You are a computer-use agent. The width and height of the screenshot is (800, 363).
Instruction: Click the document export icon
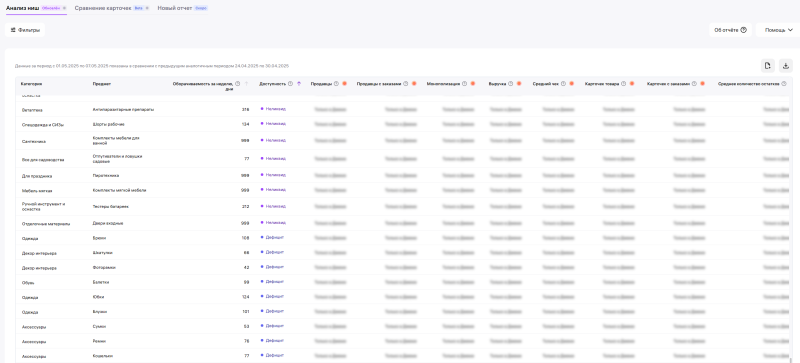pyautogui.click(x=767, y=66)
